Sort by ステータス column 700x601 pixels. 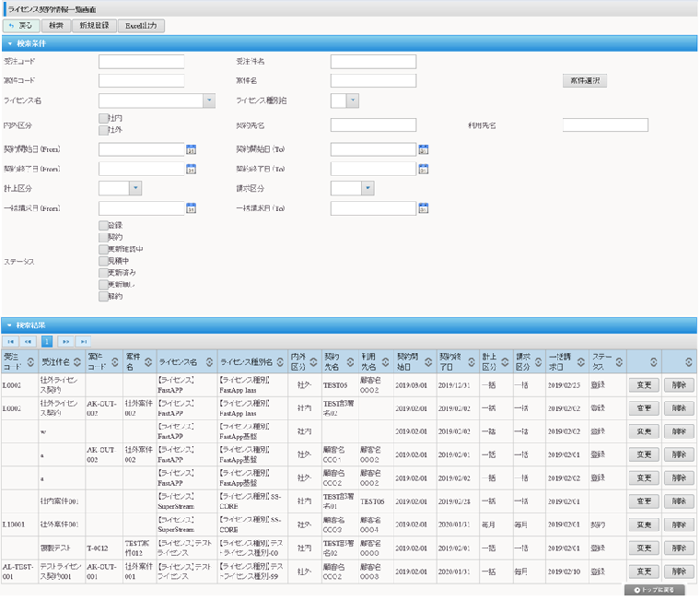pyautogui.click(x=619, y=362)
